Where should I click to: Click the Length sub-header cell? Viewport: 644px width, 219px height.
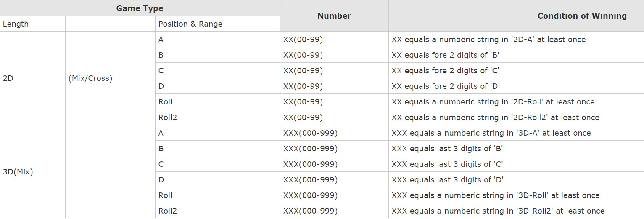[16, 24]
